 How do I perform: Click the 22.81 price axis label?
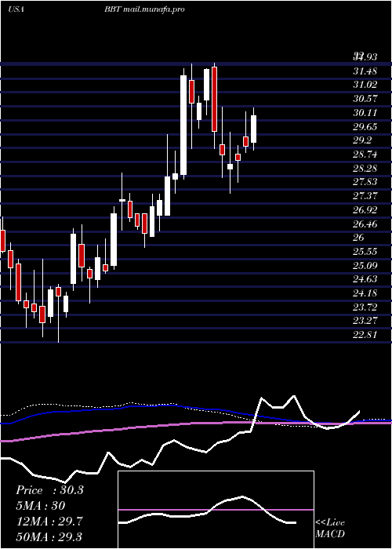point(365,334)
